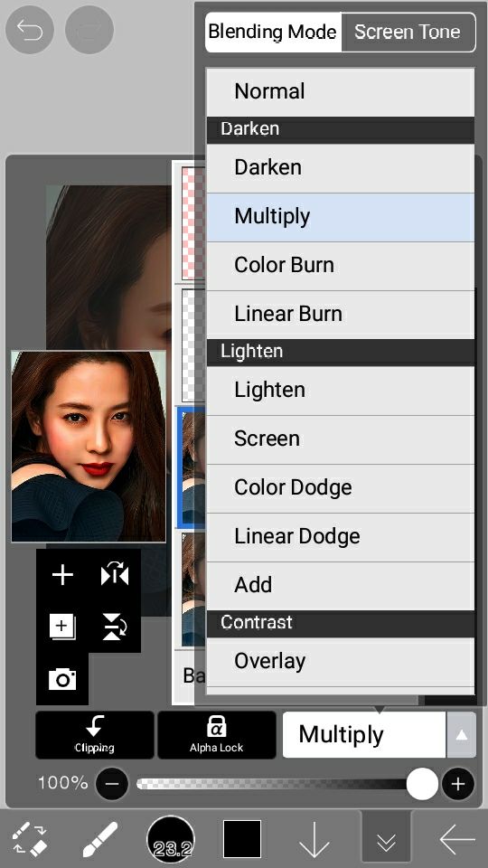Toggle Clipping for the layer
Image resolution: width=488 pixels, height=868 pixels.
point(95,734)
